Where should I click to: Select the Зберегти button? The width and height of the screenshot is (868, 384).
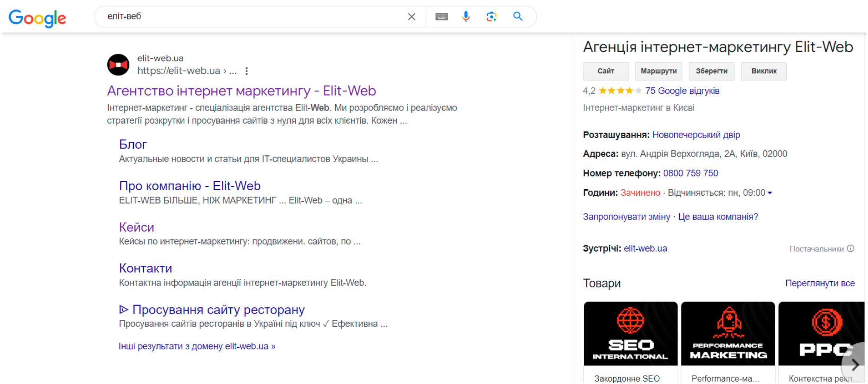click(x=711, y=71)
